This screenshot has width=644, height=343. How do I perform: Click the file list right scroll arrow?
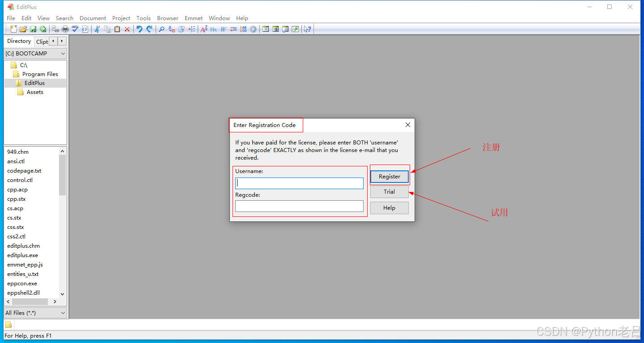tap(55, 302)
